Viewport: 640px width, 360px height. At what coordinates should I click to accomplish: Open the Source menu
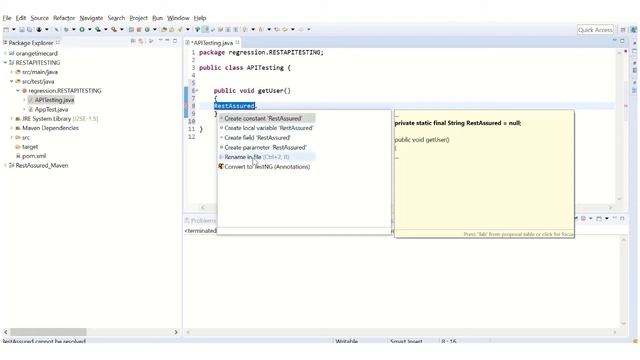pos(40,18)
